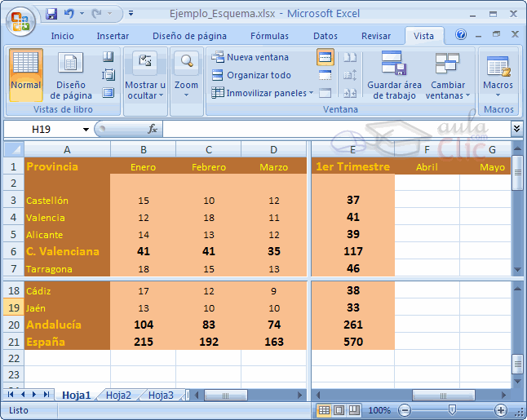Viewport: 527px width, 420px height.
Task: Open the Fórmulas ribbon tab
Action: click(269, 36)
